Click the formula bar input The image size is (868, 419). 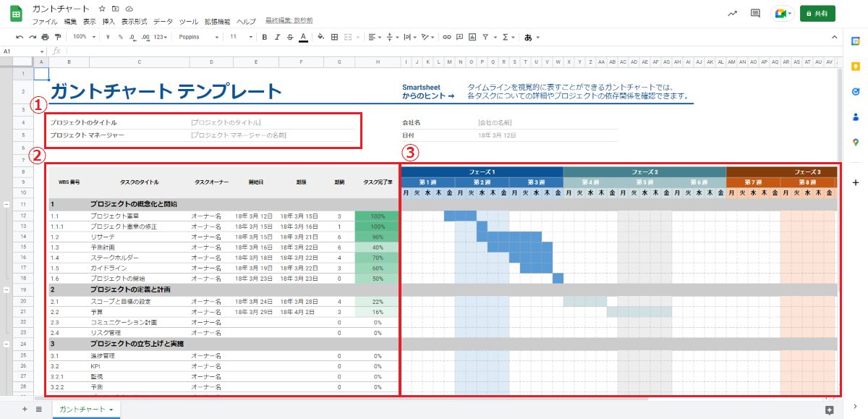pos(456,51)
